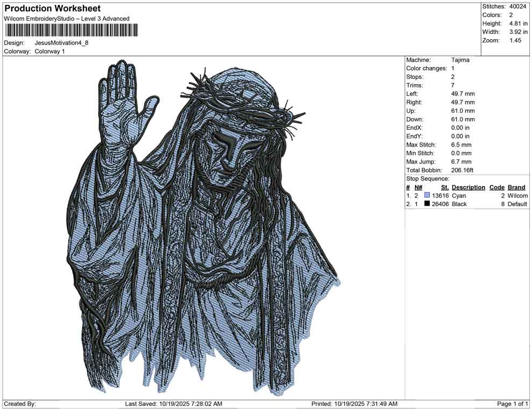Click the Stitches value 40024
The image size is (532, 409).
point(519,6)
